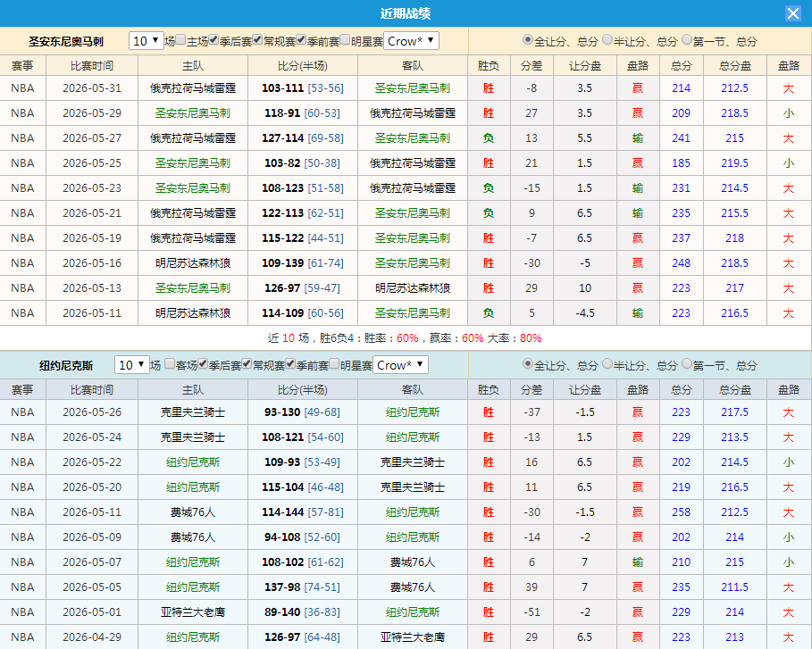This screenshot has width=812, height=649.
Task: Untick 季后赛 checkbox in the 纽约尼克斯 filter row
Action: pos(203,364)
